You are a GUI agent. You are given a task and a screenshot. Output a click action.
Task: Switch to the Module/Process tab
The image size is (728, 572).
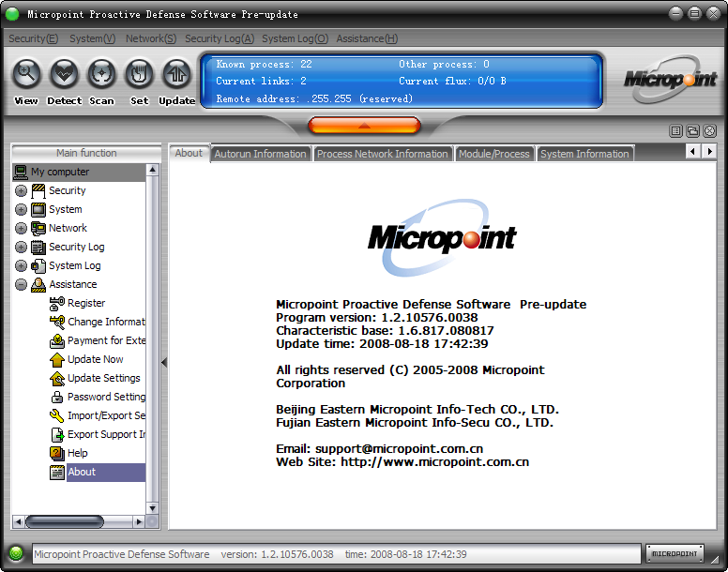click(x=493, y=154)
